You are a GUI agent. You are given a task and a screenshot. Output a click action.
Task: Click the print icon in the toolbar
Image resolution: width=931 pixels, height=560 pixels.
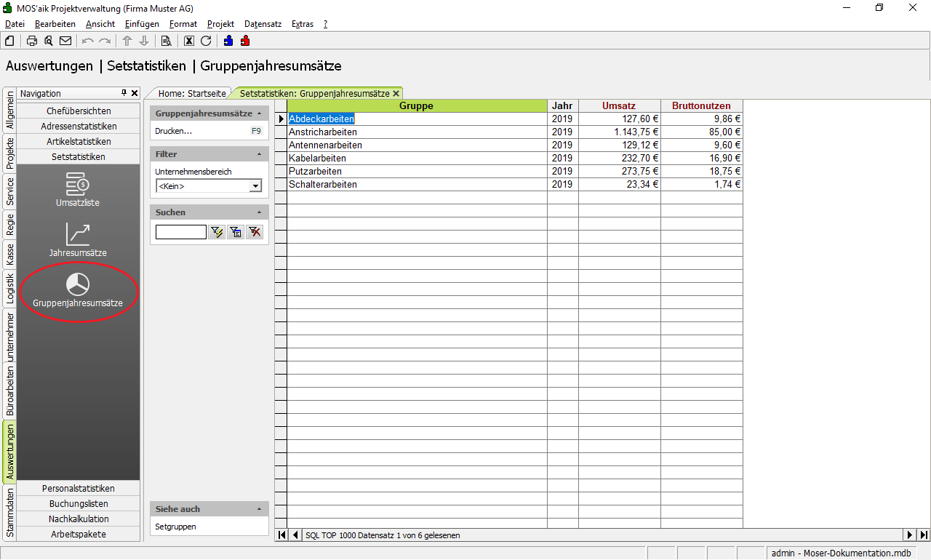[x=32, y=41]
